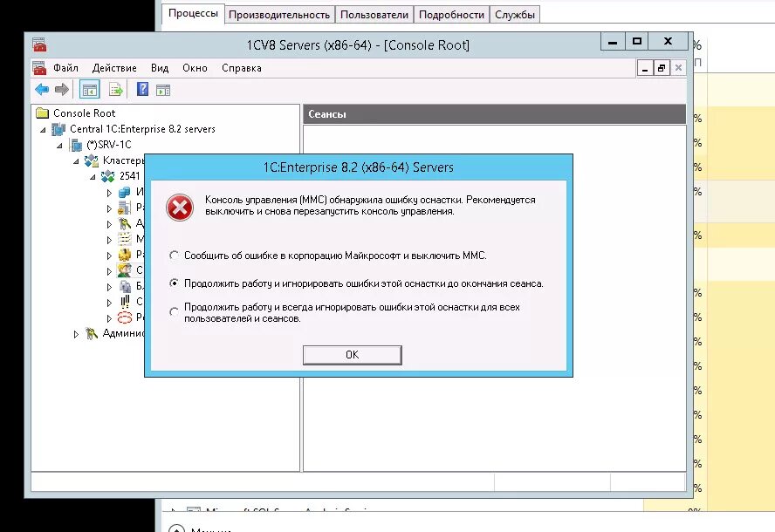Click the Export List toolbar icon

pyautogui.click(x=116, y=90)
